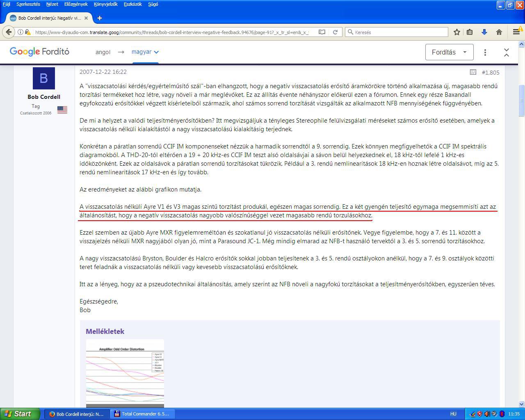Screen dimensions: 525x420
Task: Open the Súgó menu
Action: (x=153, y=4)
